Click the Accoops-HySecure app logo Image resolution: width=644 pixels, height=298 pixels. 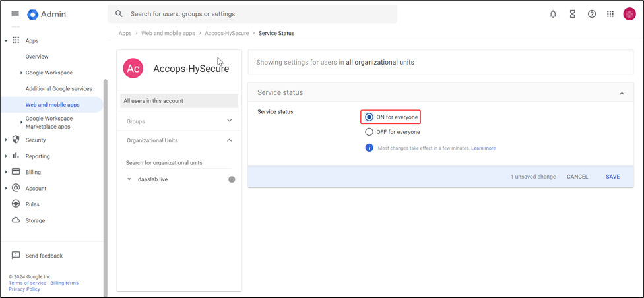(x=133, y=69)
